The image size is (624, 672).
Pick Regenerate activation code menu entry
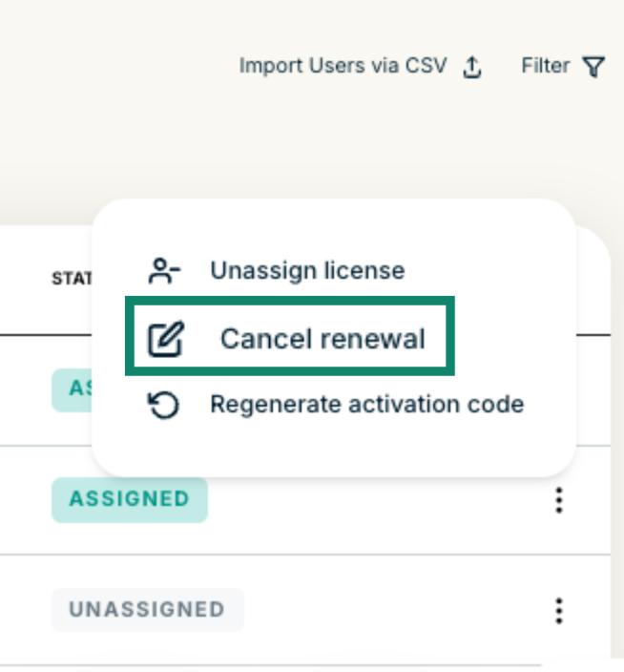coord(366,405)
